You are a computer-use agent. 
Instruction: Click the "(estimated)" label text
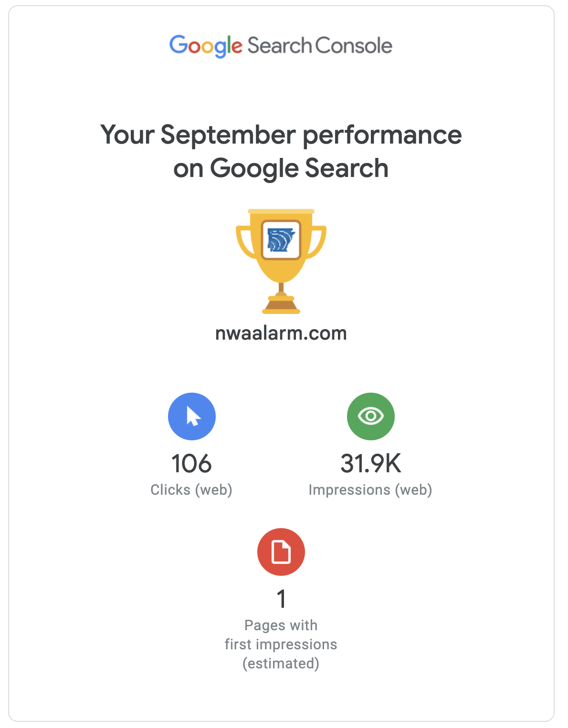281,664
